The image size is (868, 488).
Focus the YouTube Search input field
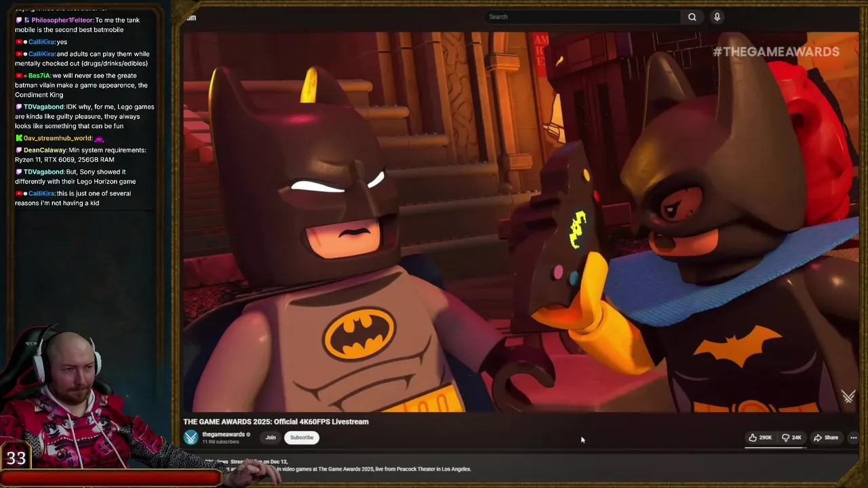coord(583,17)
